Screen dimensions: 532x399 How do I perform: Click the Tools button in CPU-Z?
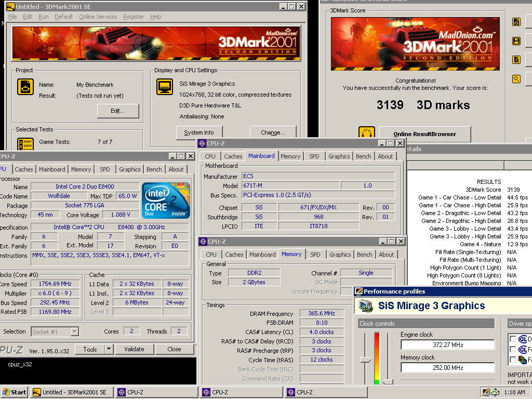click(90, 349)
